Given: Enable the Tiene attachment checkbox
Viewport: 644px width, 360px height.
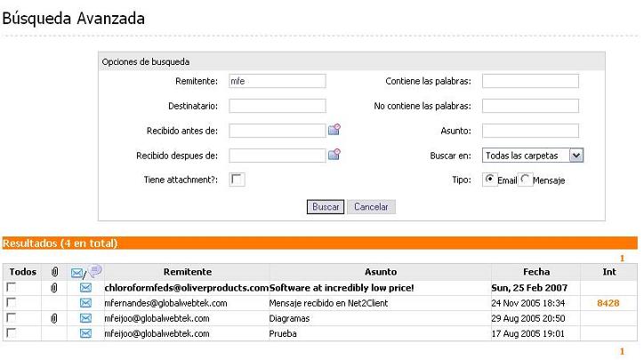Looking at the screenshot, I should click(x=237, y=180).
